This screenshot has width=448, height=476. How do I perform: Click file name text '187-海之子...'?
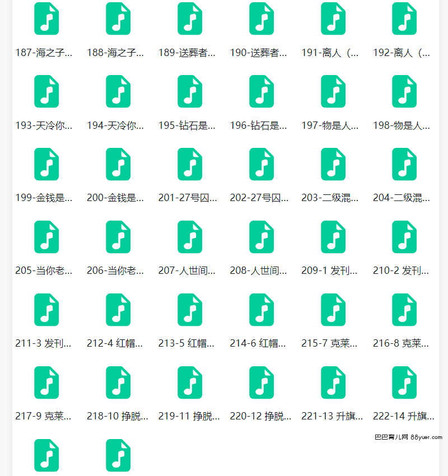tap(44, 53)
